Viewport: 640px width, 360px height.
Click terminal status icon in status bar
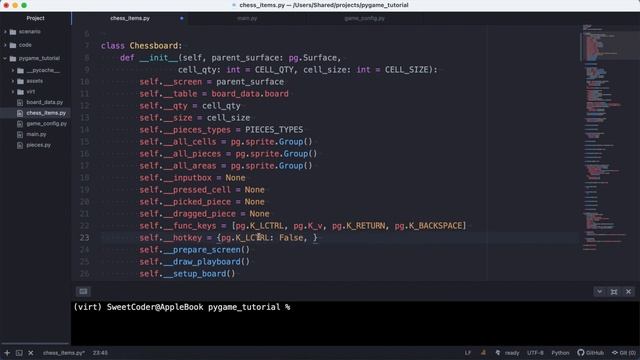[x=19, y=353]
